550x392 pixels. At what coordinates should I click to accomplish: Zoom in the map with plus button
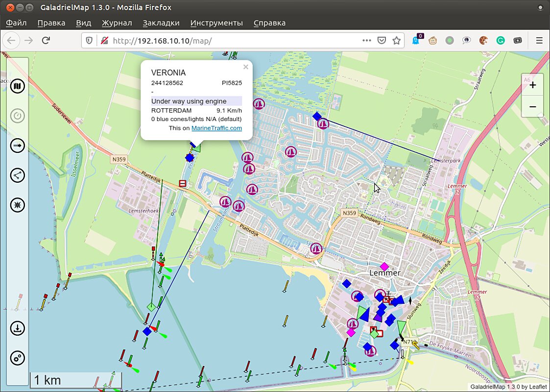[x=533, y=85]
